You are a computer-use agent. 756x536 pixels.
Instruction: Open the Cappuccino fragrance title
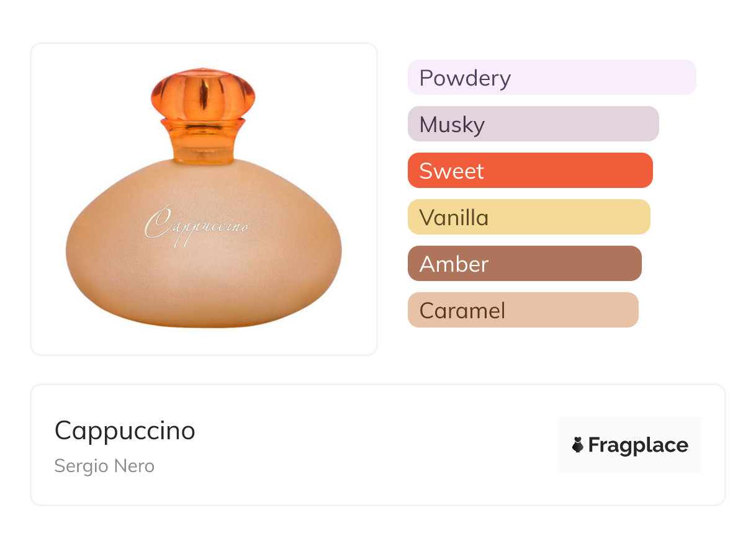tap(125, 431)
